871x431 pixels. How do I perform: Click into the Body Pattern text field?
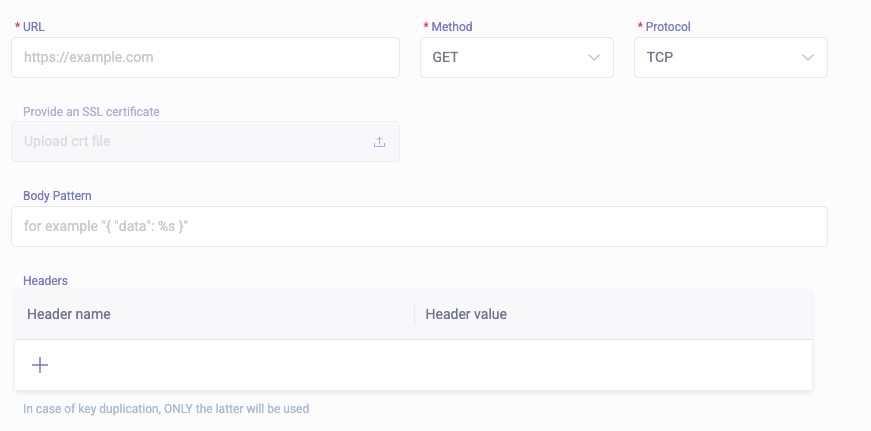[x=419, y=227]
